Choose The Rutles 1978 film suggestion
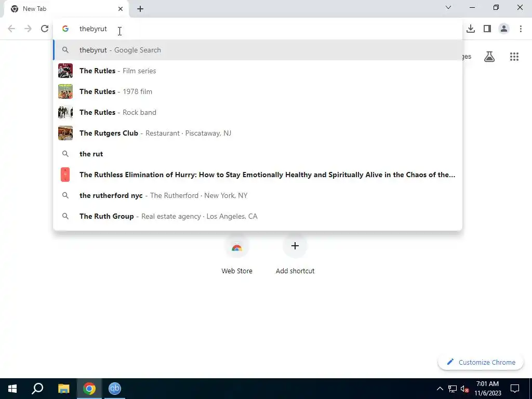This screenshot has width=532, height=399. [x=258, y=91]
